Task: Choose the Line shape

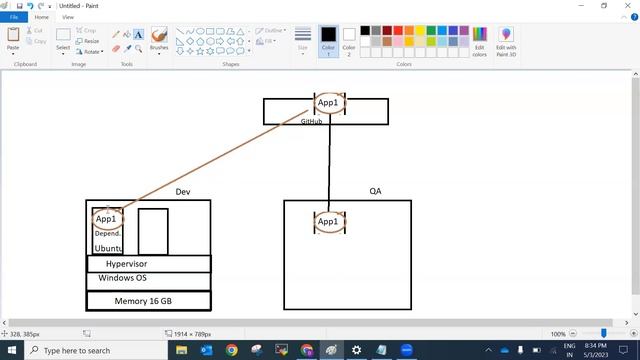Action: [x=180, y=31]
